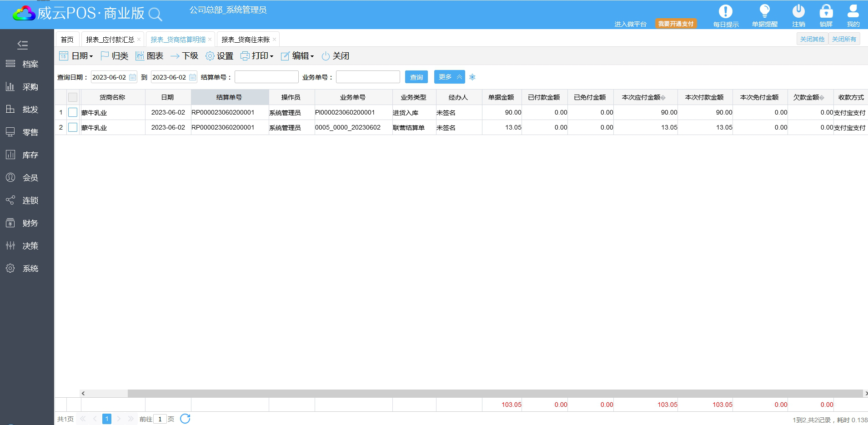Click the horizontal scrollbar thumb
This screenshot has width=868, height=425.
tap(495, 393)
